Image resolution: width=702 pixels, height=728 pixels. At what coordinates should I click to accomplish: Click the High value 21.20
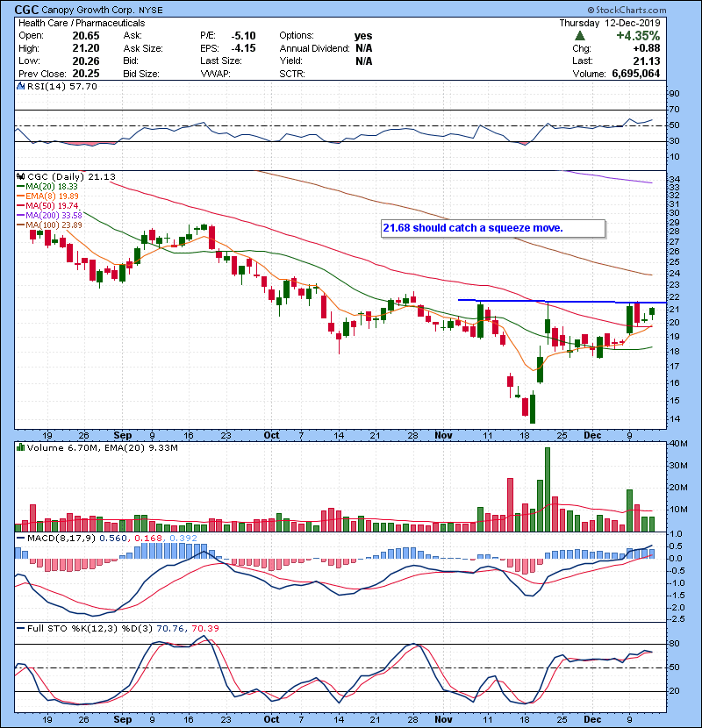click(86, 48)
